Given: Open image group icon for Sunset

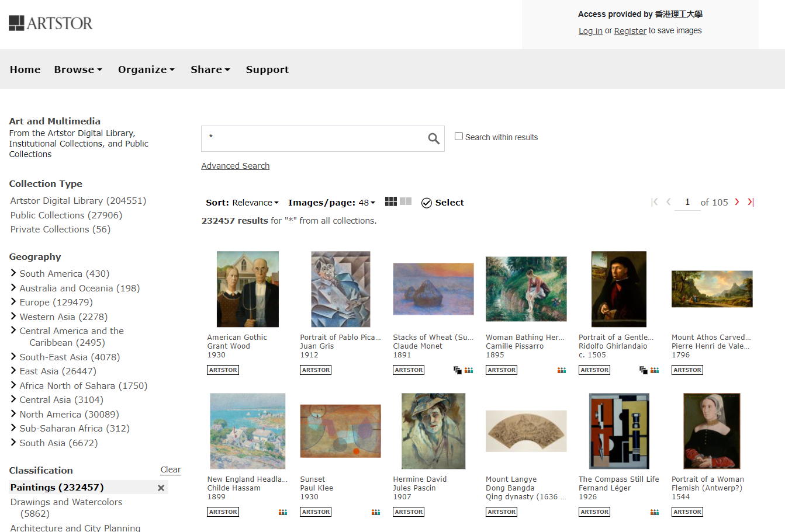Looking at the screenshot, I should (376, 512).
